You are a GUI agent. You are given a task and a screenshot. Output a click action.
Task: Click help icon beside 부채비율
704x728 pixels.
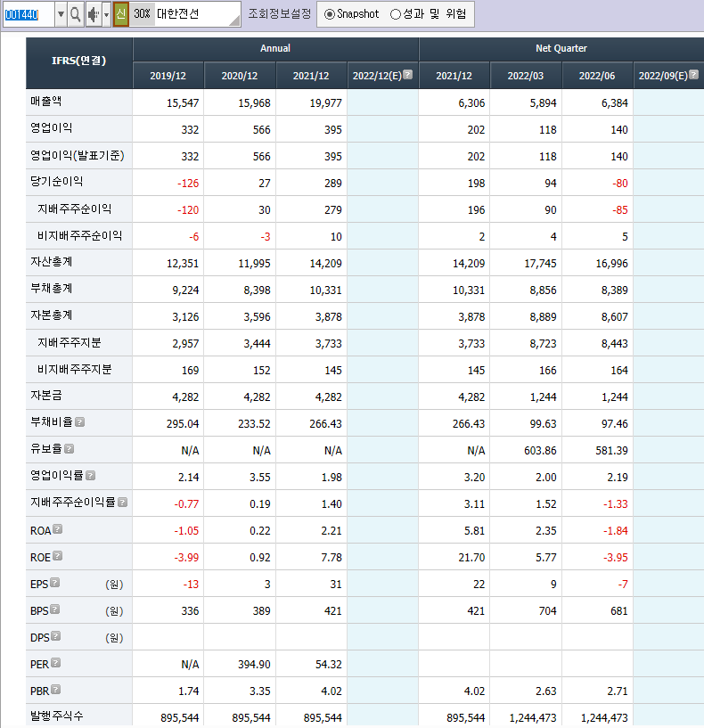(80, 422)
